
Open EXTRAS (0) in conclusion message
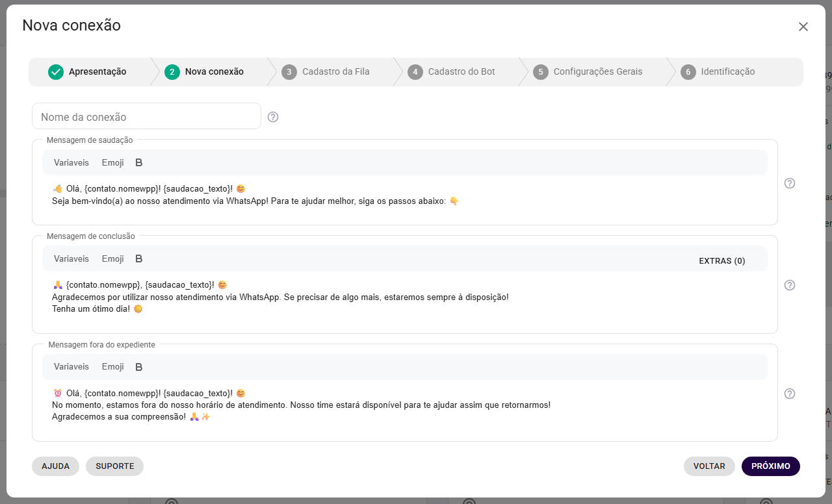[721, 261]
